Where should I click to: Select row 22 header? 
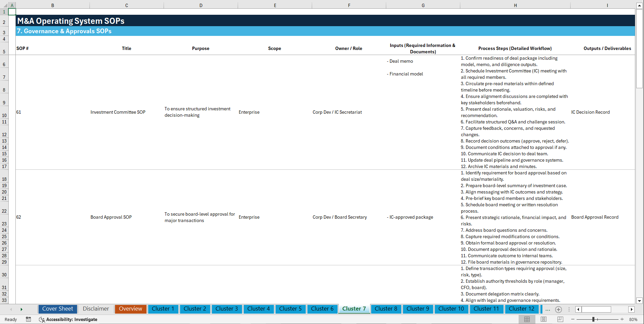click(x=4, y=208)
